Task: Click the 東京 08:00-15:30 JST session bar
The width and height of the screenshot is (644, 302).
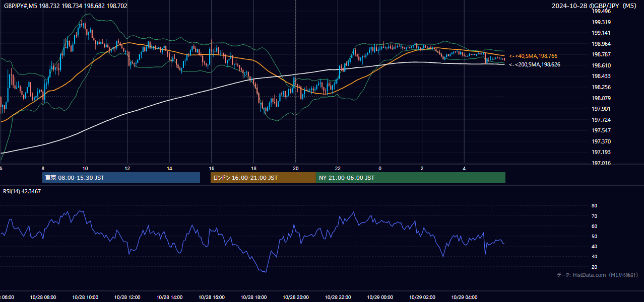Action: [x=121, y=178]
